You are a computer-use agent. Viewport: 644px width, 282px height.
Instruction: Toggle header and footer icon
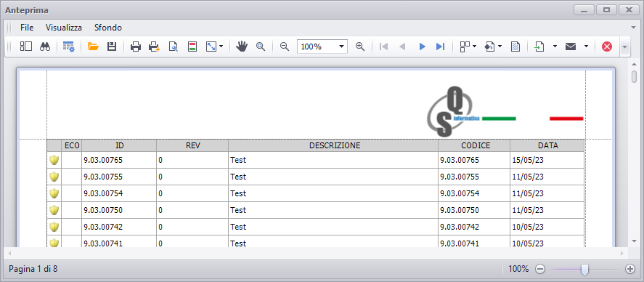click(x=192, y=47)
